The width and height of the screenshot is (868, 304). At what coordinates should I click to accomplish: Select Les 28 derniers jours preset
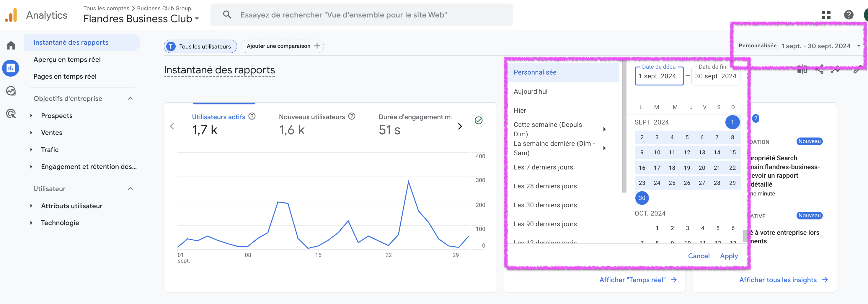click(545, 186)
